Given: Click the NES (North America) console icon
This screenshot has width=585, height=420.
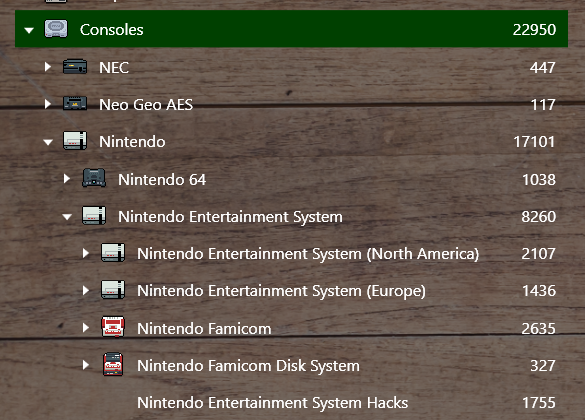Looking at the screenshot, I should pos(113,253).
